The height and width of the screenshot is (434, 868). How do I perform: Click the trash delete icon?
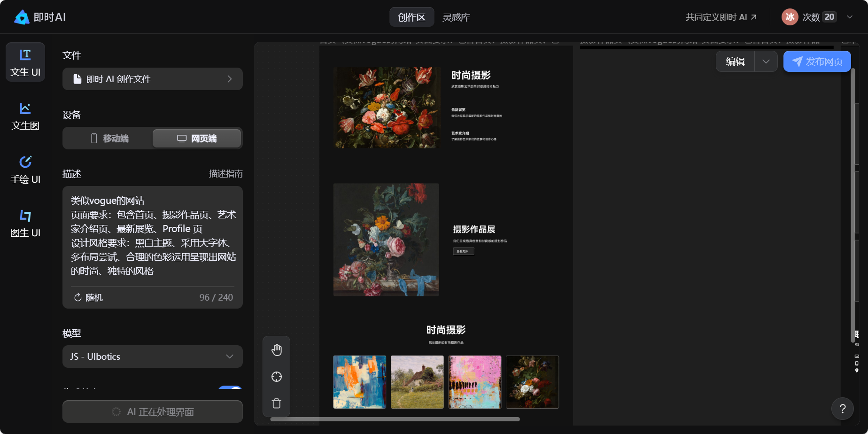pos(277,403)
